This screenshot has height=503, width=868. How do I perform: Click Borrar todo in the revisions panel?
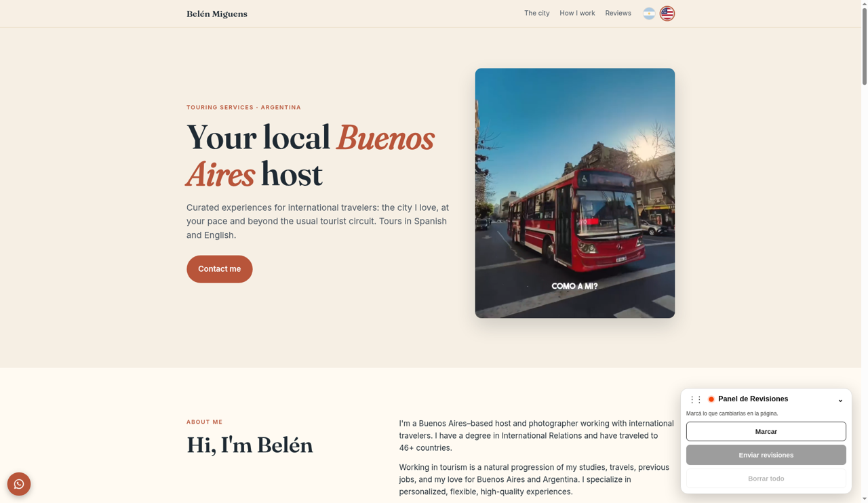(766, 479)
